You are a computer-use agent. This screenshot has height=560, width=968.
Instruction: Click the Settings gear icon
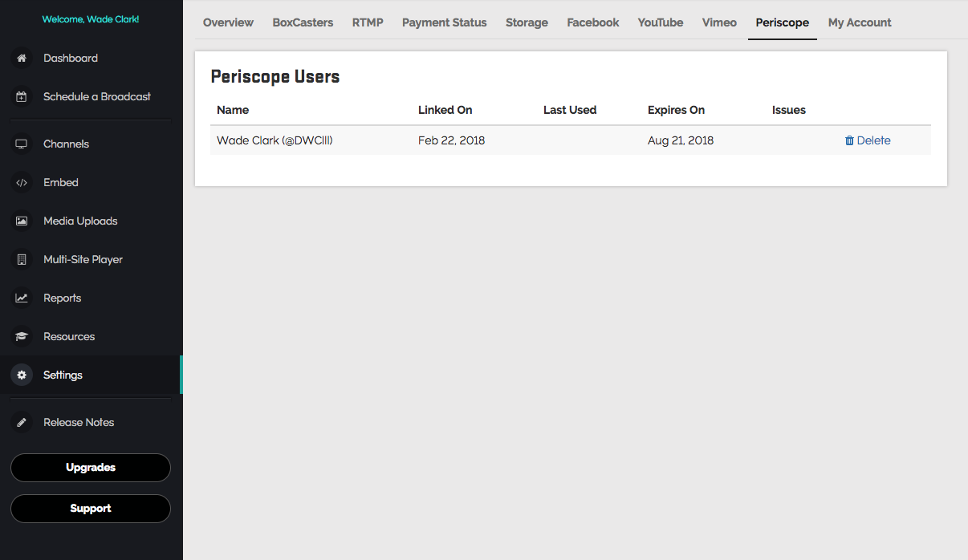coord(22,375)
